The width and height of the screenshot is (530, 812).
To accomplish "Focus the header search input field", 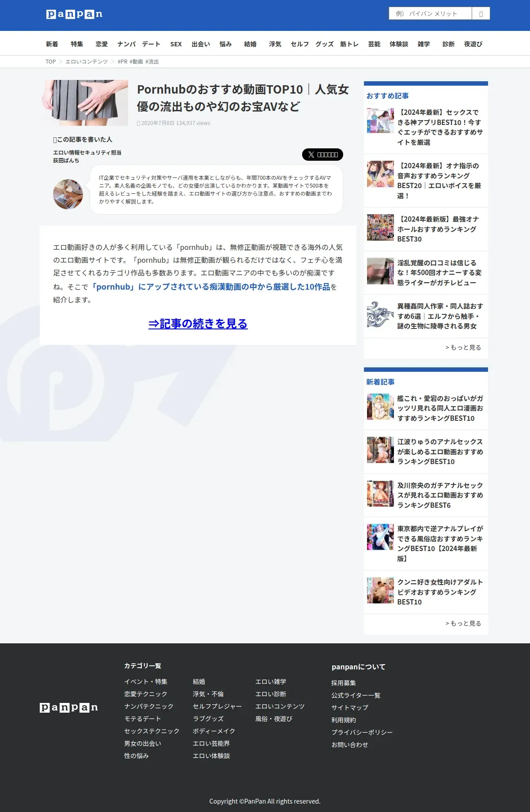I will (430, 14).
